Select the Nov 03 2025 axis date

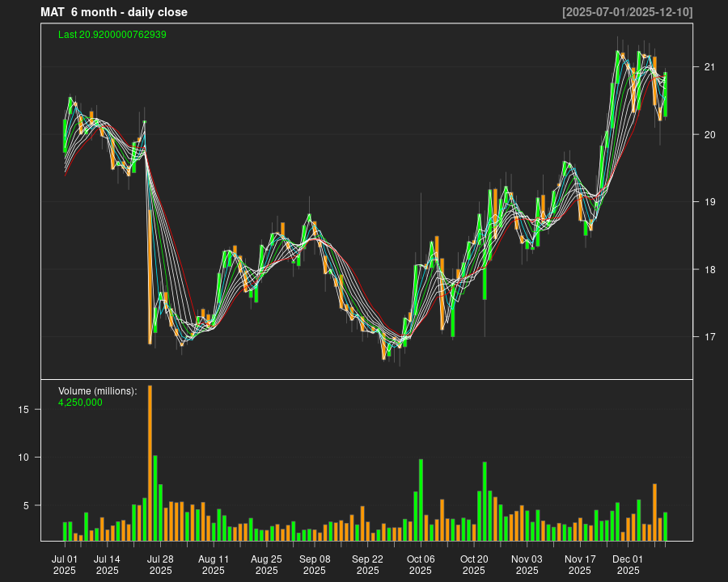pyautogui.click(x=527, y=564)
